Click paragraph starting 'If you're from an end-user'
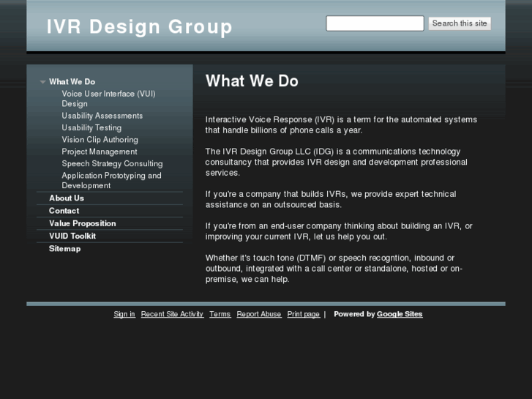 click(x=339, y=231)
